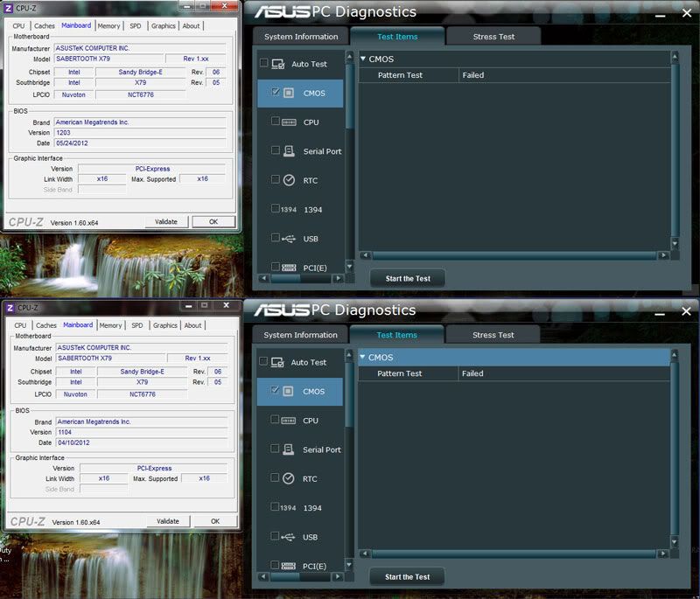Click OK button in upper CPU-Z window
700x599 pixels.
[213, 221]
